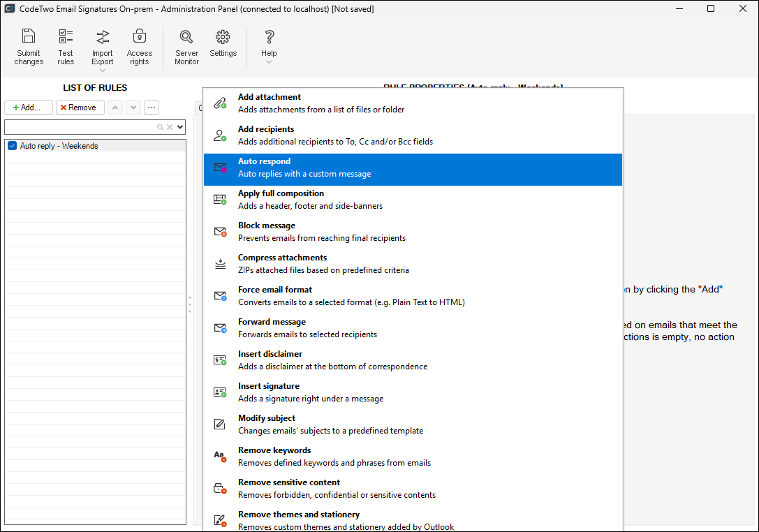Screen dimensions: 759x532
Task: Expand the Help menu dropdown
Action: click(x=269, y=62)
